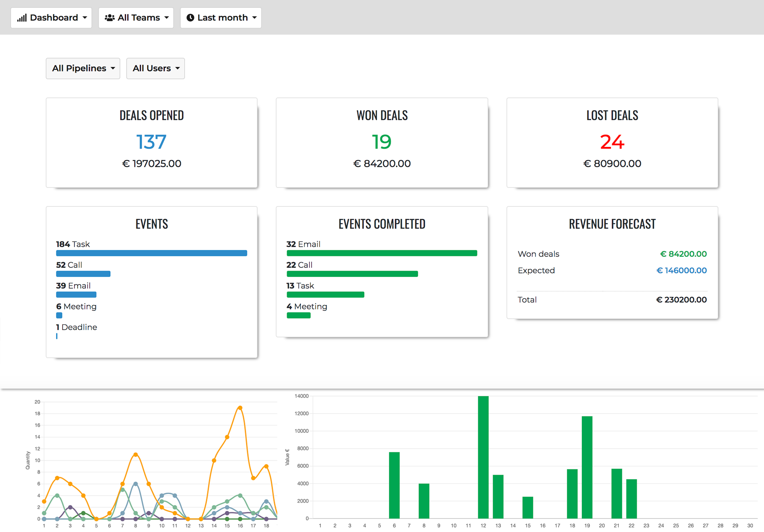The width and height of the screenshot is (764, 532).
Task: Open the All Pipelines filter
Action: (x=82, y=68)
